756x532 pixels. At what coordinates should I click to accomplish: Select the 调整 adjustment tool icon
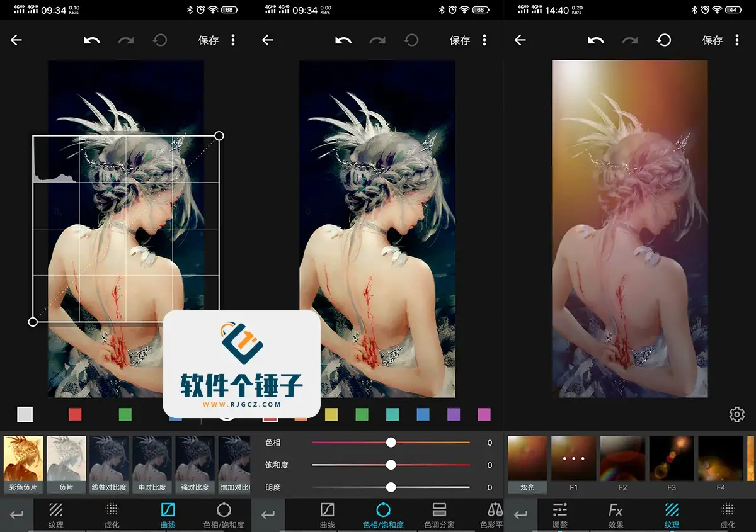click(x=559, y=514)
